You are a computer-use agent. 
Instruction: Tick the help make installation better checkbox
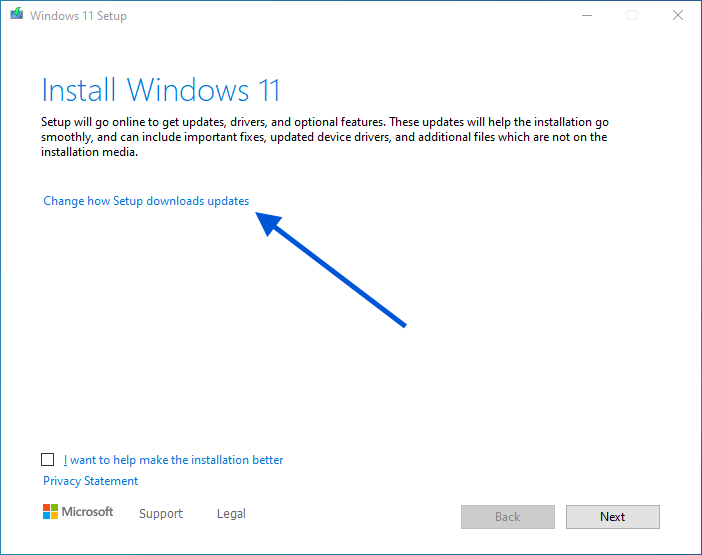click(47, 459)
